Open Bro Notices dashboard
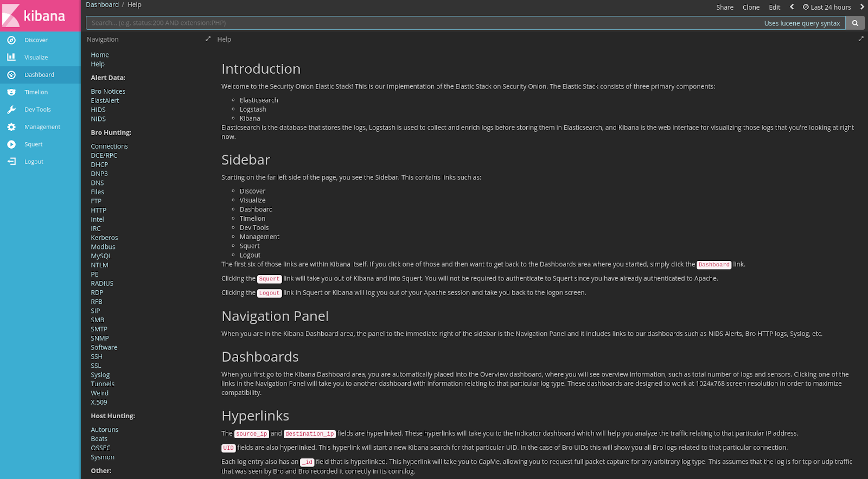This screenshot has height=479, width=868. [108, 92]
